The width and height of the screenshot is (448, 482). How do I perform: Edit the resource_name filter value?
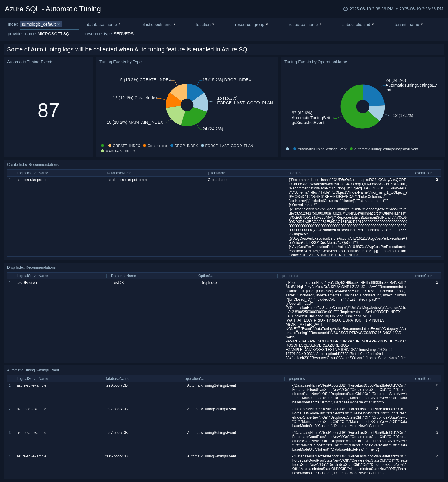[x=327, y=25]
